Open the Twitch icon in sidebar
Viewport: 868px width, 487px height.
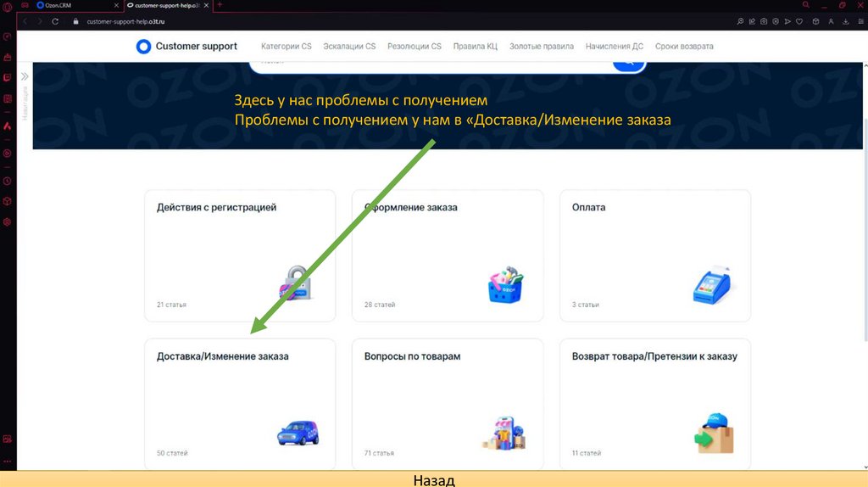point(7,77)
